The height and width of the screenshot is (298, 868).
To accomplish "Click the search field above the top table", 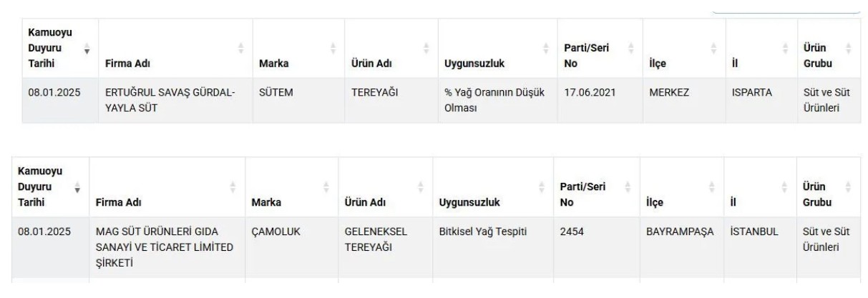I will pos(786,7).
